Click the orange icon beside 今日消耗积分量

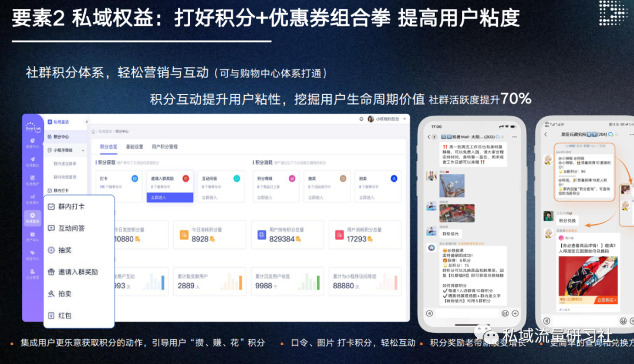pos(184,235)
